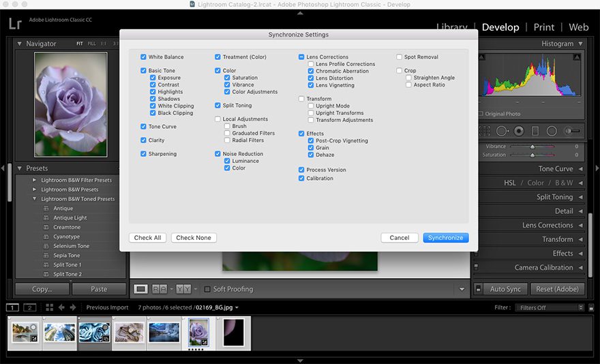600x364 pixels.
Task: Uncheck the White Balance checkbox
Action: [x=144, y=57]
